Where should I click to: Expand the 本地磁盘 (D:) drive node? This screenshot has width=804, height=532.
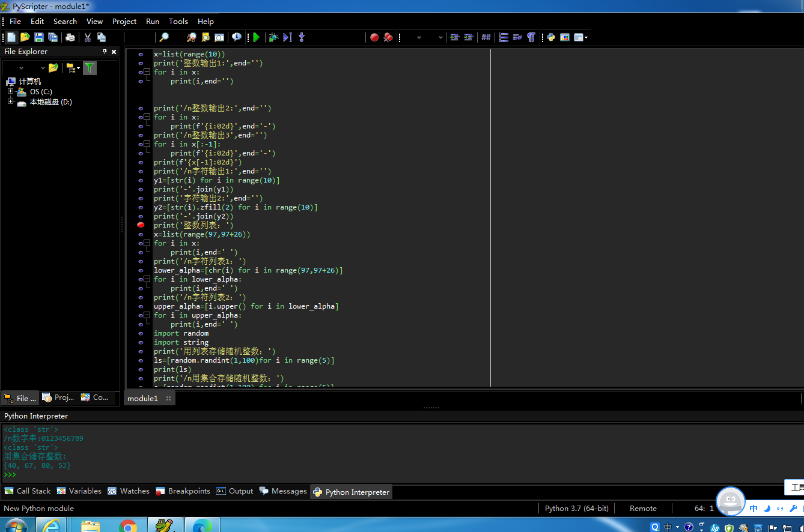10,101
